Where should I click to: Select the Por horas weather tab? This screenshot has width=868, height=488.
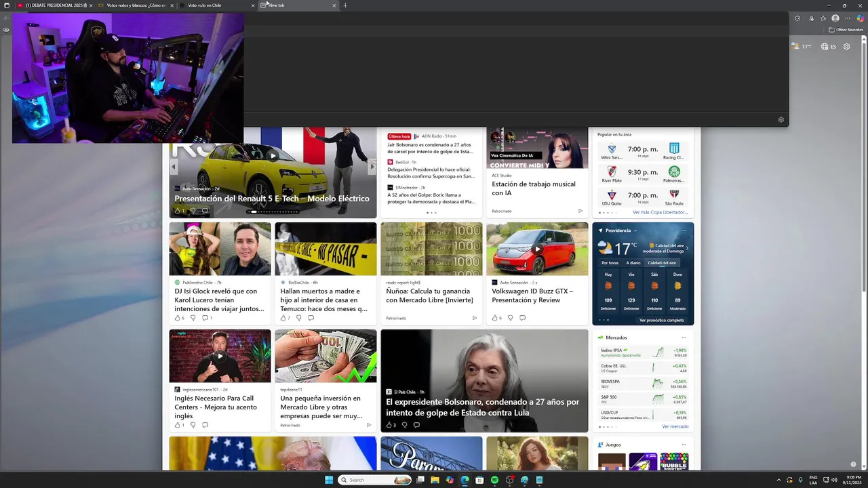610,263
